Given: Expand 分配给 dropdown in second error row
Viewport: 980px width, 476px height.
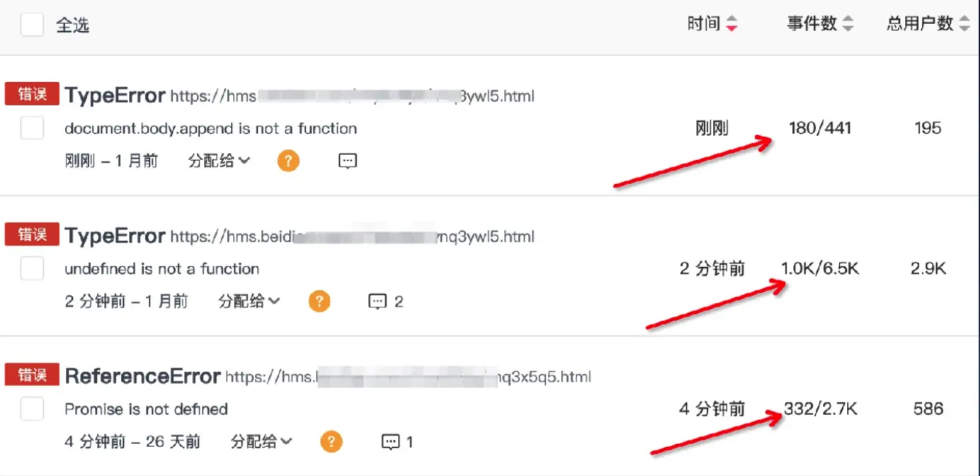Looking at the screenshot, I should [249, 301].
